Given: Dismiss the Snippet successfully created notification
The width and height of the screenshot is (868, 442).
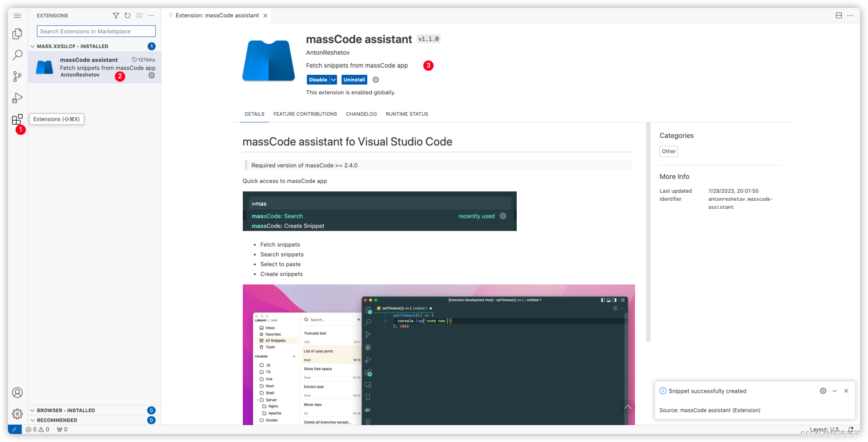Looking at the screenshot, I should (x=846, y=391).
